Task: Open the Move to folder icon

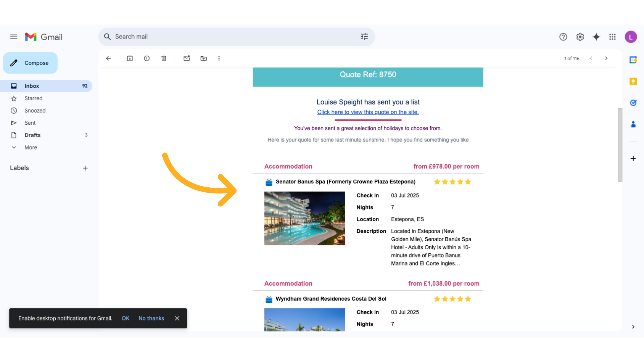Action: pos(204,58)
